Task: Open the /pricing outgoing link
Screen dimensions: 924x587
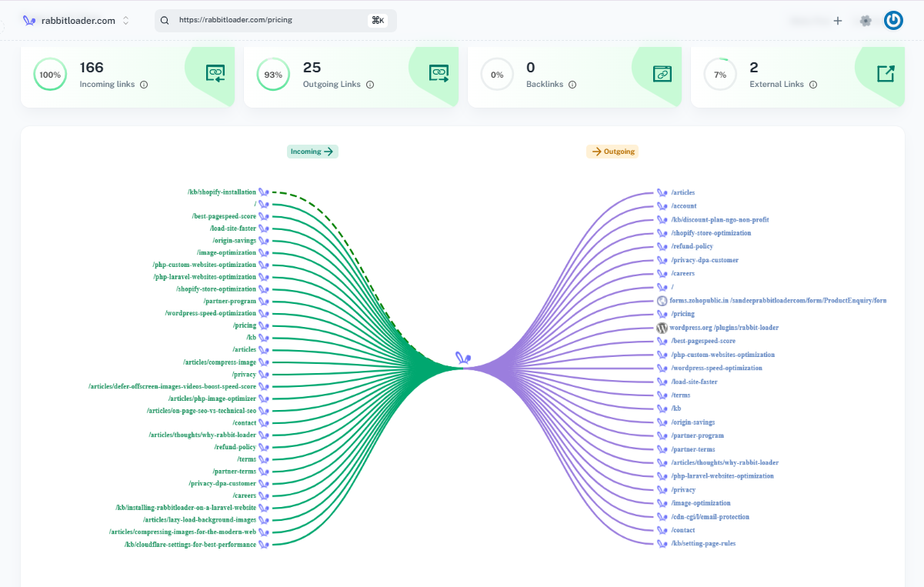Action: pos(682,313)
